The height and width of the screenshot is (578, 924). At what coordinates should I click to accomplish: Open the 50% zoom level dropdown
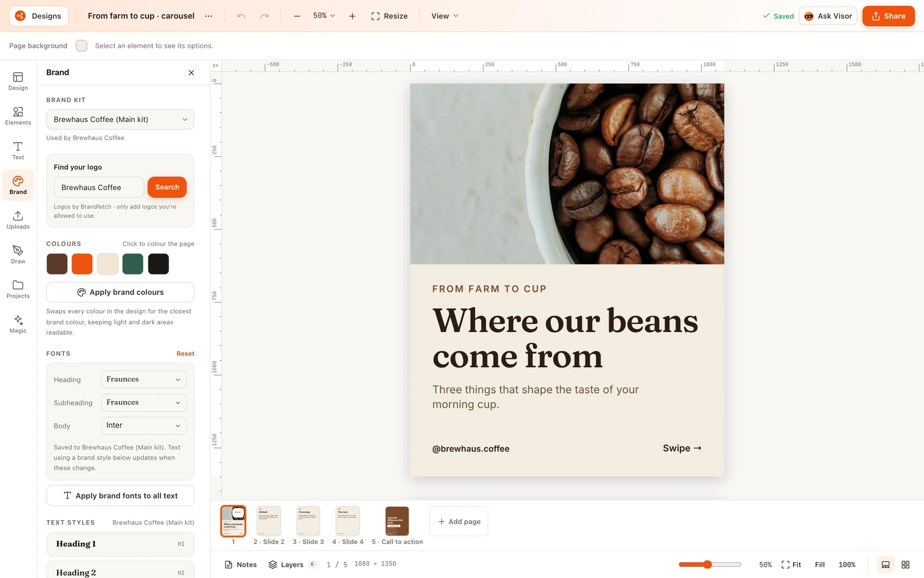pyautogui.click(x=324, y=16)
